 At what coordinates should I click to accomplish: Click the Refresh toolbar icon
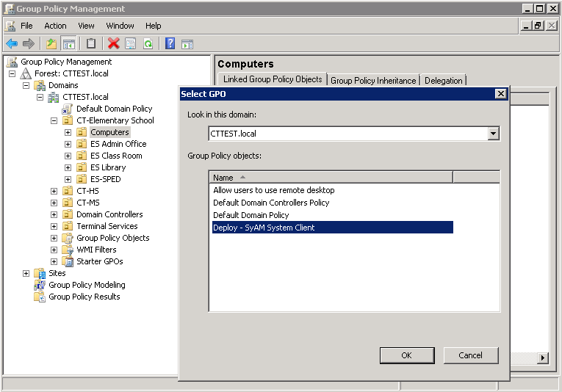coord(148,44)
